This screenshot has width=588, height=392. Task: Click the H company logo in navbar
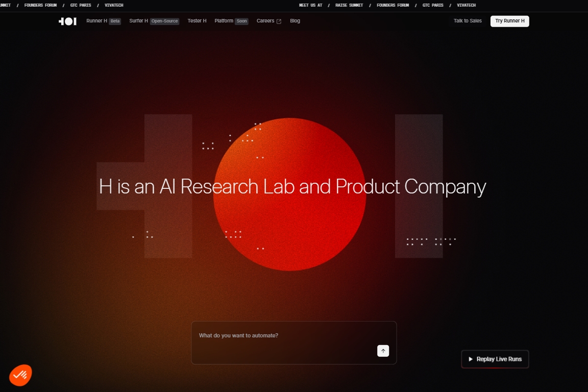(x=67, y=21)
